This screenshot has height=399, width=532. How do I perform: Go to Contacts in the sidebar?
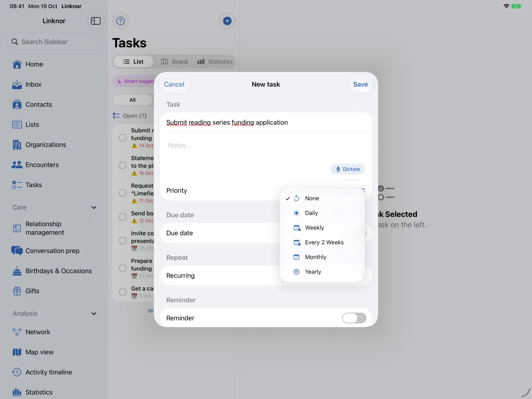click(x=54, y=104)
